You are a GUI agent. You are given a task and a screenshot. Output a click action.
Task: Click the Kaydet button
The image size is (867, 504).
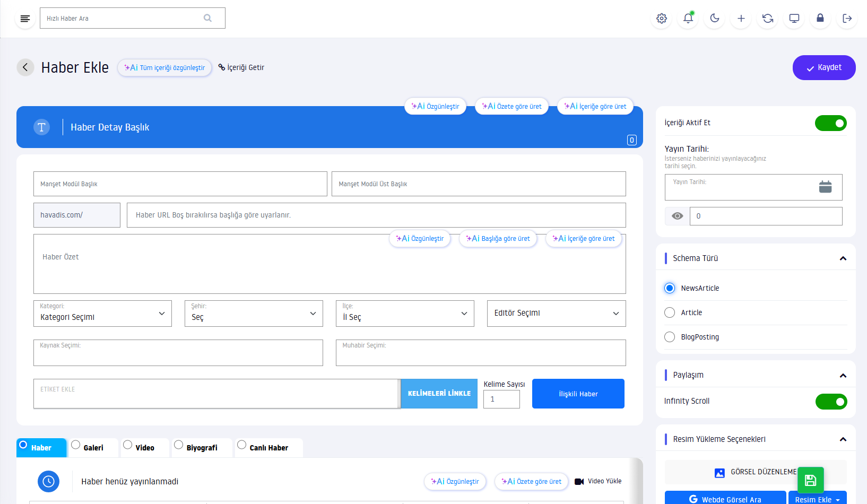tap(824, 67)
